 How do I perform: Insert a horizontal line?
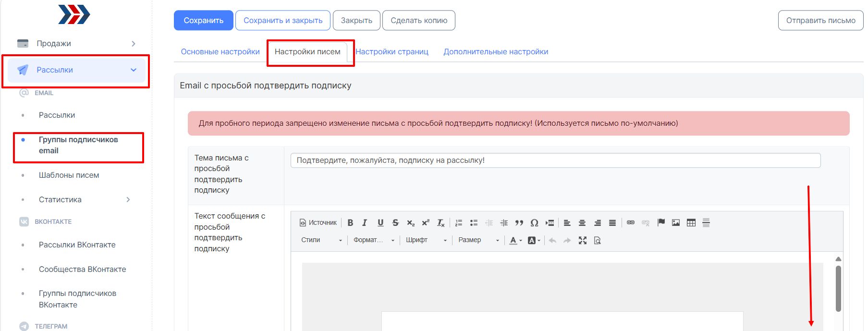point(706,222)
